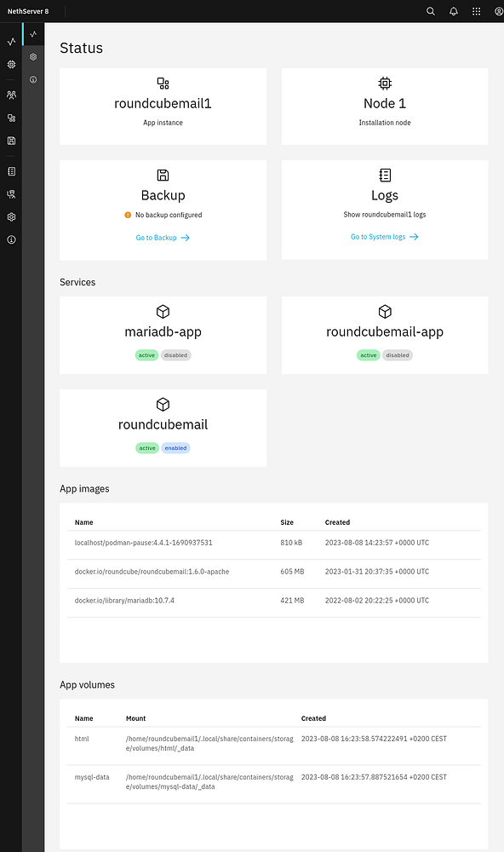Click the Backup card floppy icon

point(163,175)
